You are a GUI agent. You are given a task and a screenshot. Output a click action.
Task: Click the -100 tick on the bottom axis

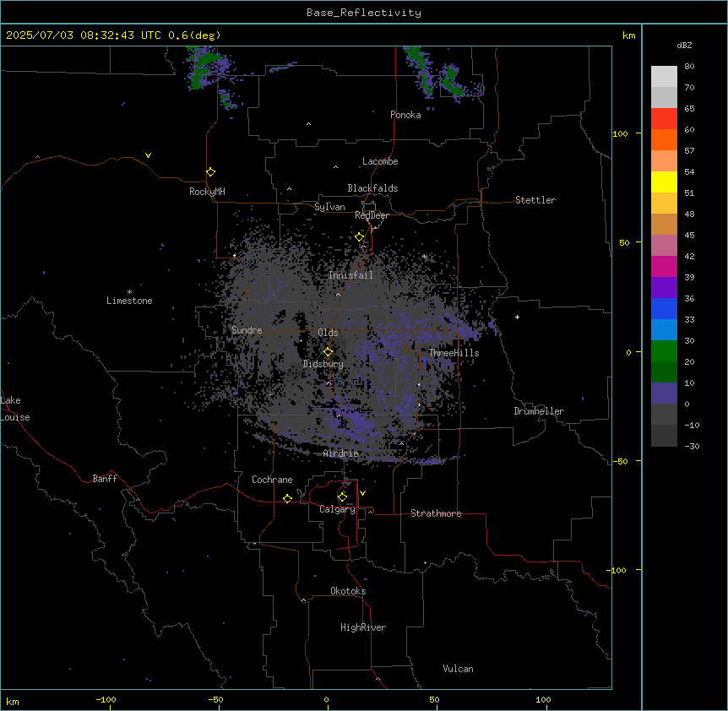[x=106, y=700]
